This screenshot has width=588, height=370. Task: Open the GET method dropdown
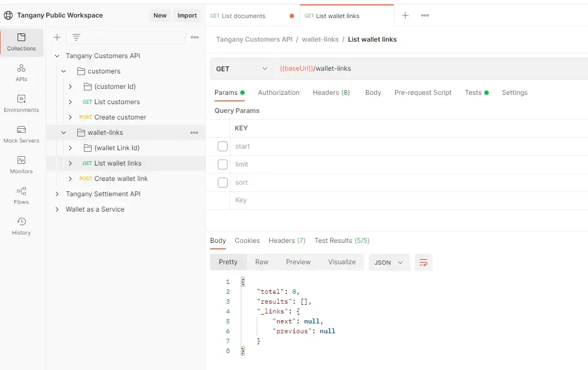point(242,69)
